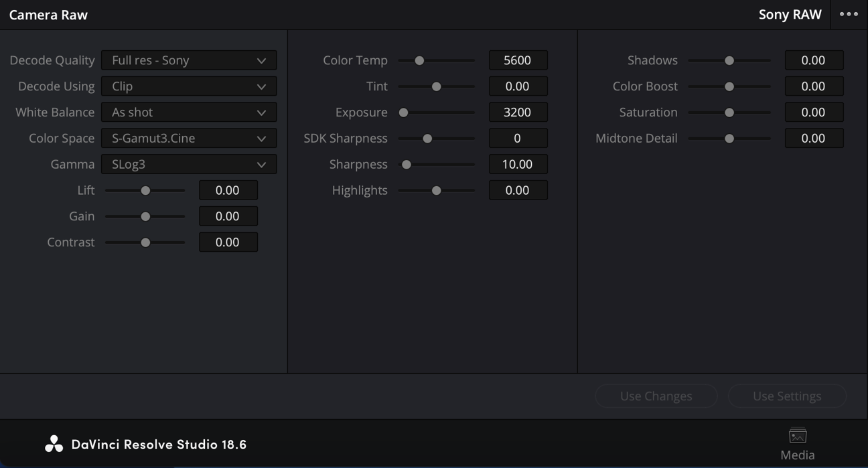Click the Highlights slider handle
This screenshot has width=868, height=468.
437,191
